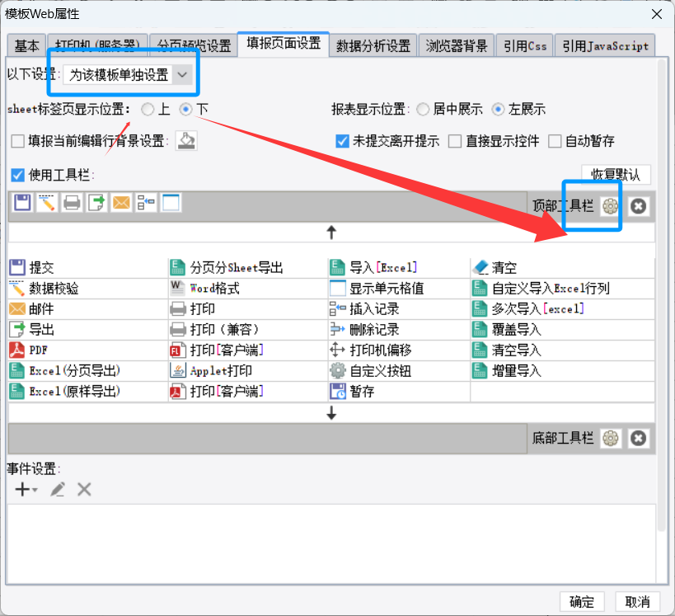Screen dimensions: 675x616
Task: Switch to the 打印机(服务器) tab
Action: (x=98, y=45)
